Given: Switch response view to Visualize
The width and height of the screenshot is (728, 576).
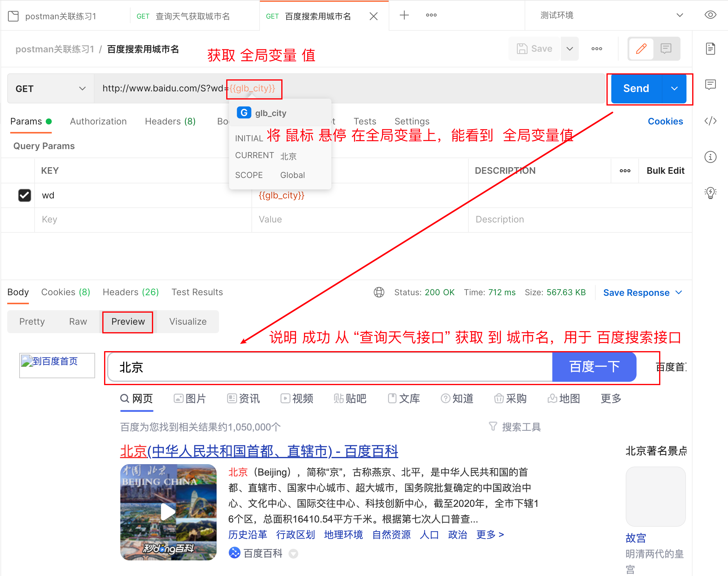Looking at the screenshot, I should (188, 321).
